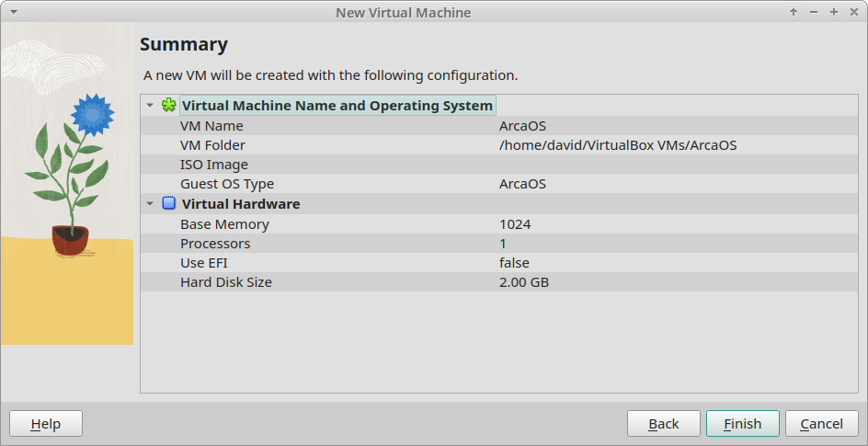This screenshot has width=868, height=446.
Task: Go Back to the previous wizard page
Action: tap(663, 424)
